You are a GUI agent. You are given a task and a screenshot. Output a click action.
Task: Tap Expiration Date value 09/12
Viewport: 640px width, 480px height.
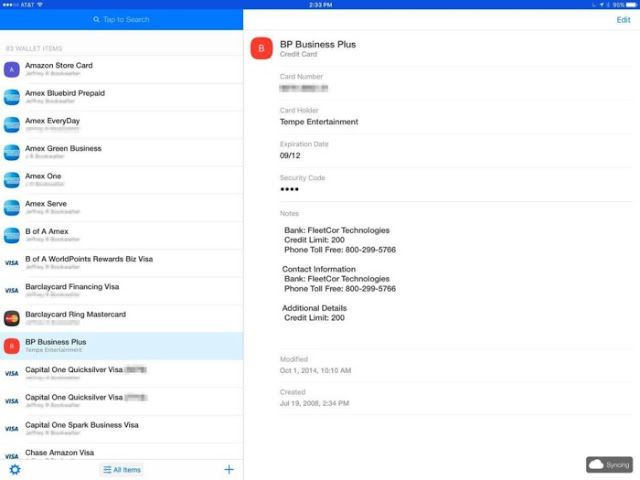pyautogui.click(x=290, y=156)
